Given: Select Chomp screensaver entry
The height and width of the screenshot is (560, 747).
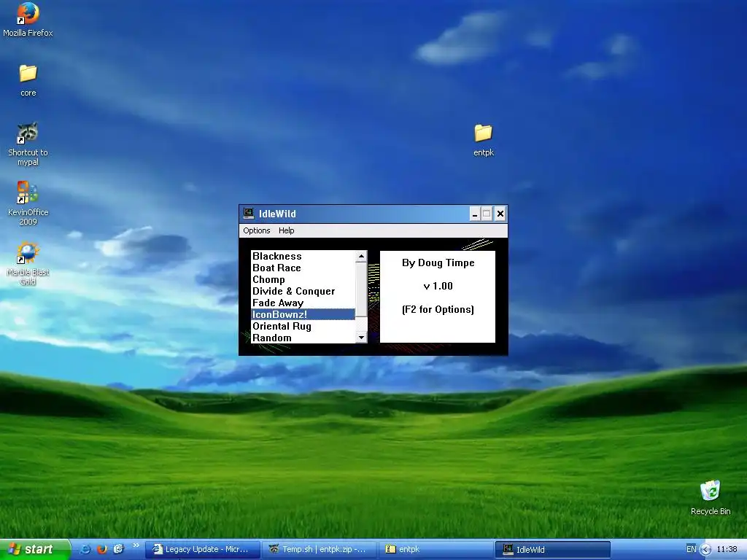Looking at the screenshot, I should tap(303, 279).
